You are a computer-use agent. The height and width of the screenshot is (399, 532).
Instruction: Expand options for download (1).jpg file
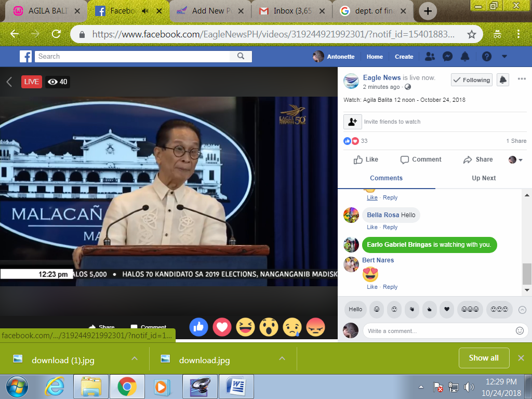[x=135, y=358]
